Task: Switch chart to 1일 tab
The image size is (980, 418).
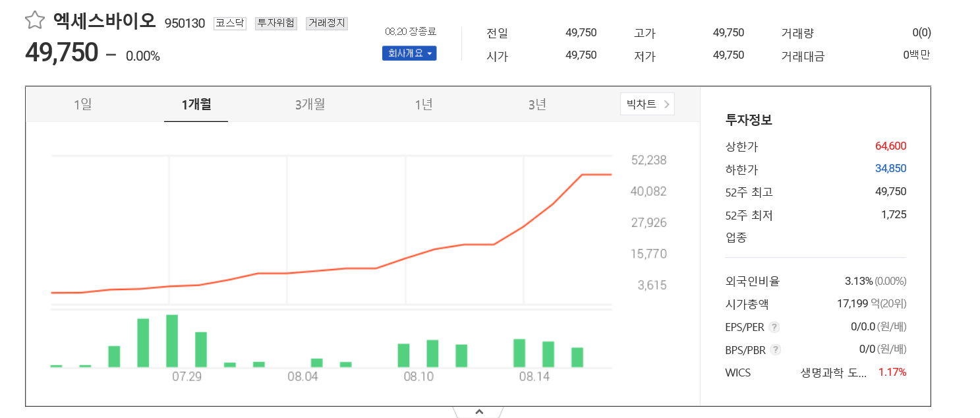Action: click(83, 104)
